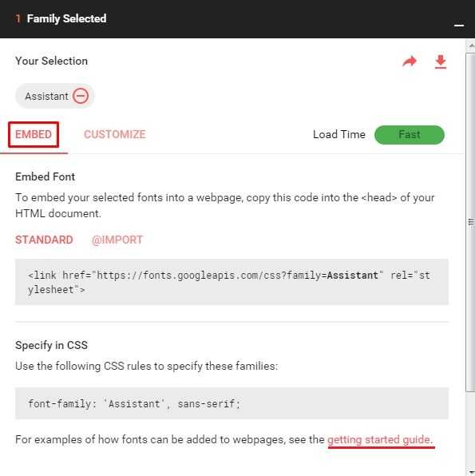
Task: Select the STANDARD embed option
Action: pos(44,240)
